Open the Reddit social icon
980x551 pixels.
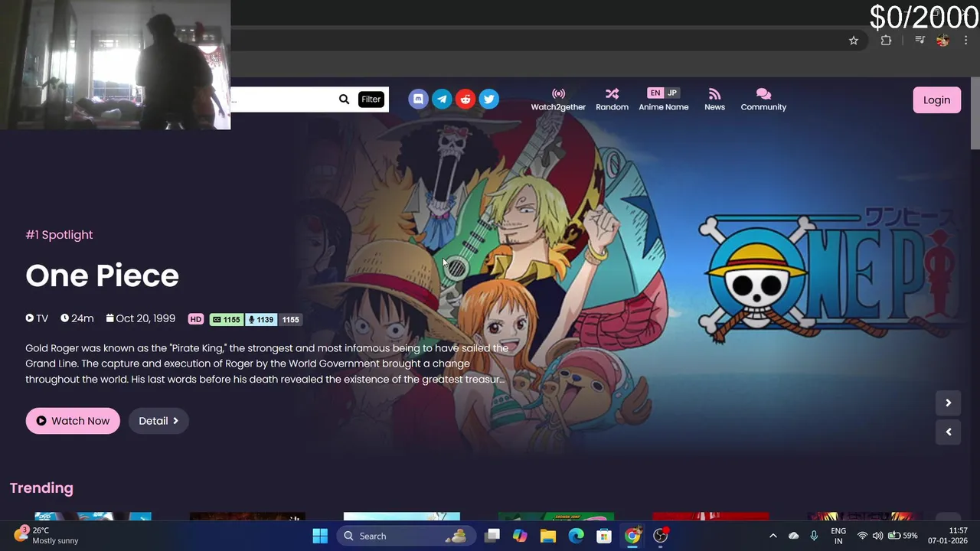465,99
